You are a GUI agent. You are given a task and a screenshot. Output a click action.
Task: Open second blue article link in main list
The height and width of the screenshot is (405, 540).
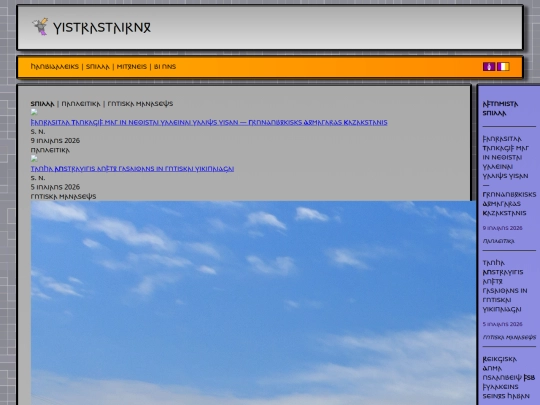(132, 169)
